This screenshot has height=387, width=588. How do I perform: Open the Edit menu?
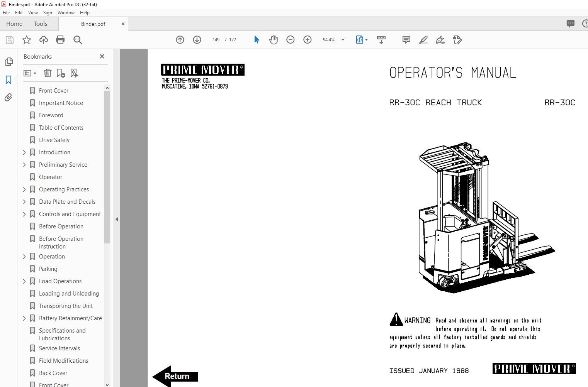point(19,13)
